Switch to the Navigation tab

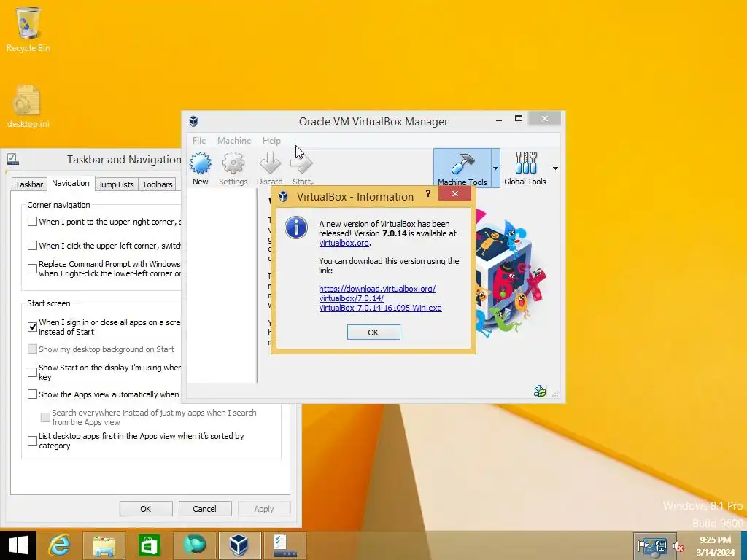coord(71,183)
